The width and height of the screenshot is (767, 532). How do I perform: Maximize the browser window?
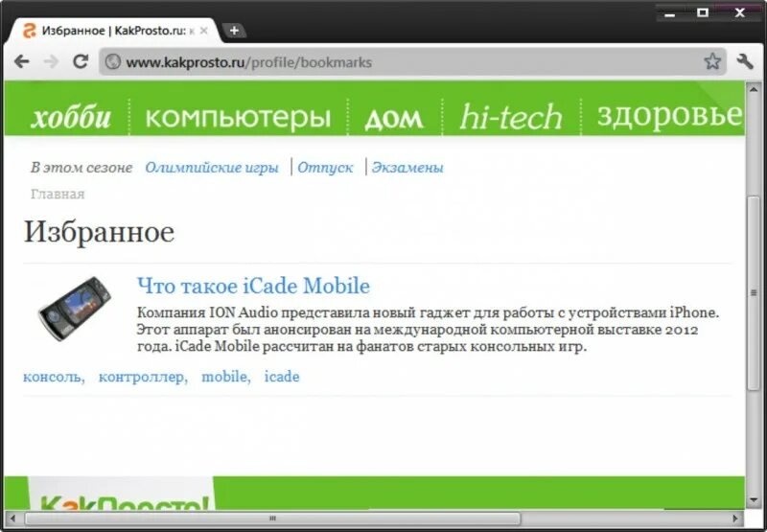point(703,13)
